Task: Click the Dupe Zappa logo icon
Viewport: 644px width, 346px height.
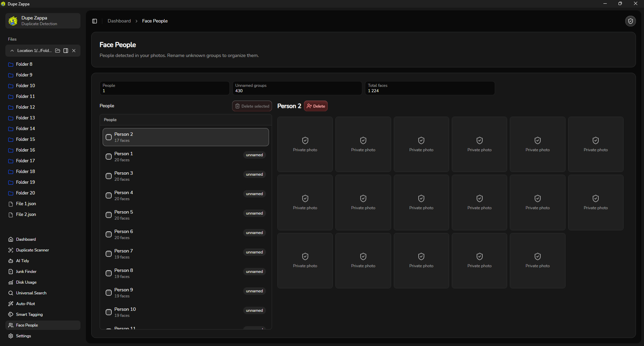Action: (13, 21)
